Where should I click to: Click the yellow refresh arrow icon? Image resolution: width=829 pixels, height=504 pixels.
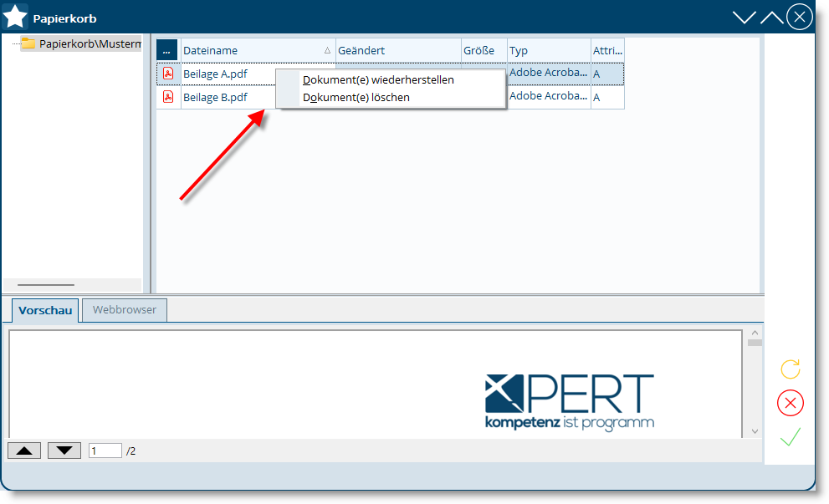(790, 369)
